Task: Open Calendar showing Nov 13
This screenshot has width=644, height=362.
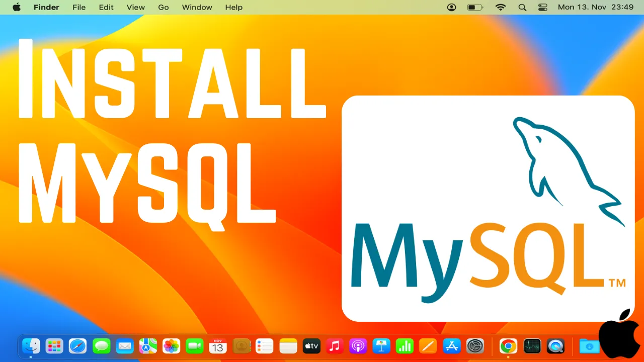Action: [x=218, y=346]
